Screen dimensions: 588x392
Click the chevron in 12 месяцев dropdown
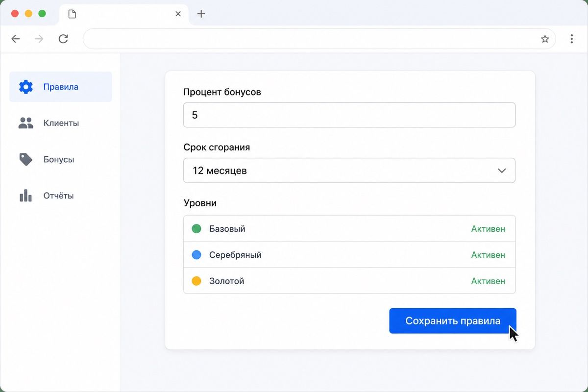[x=502, y=171]
